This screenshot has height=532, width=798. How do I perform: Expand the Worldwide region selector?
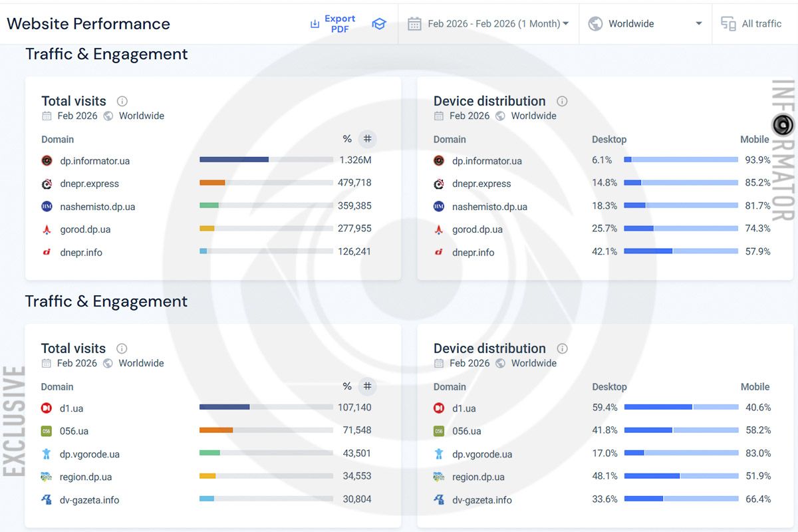point(645,23)
